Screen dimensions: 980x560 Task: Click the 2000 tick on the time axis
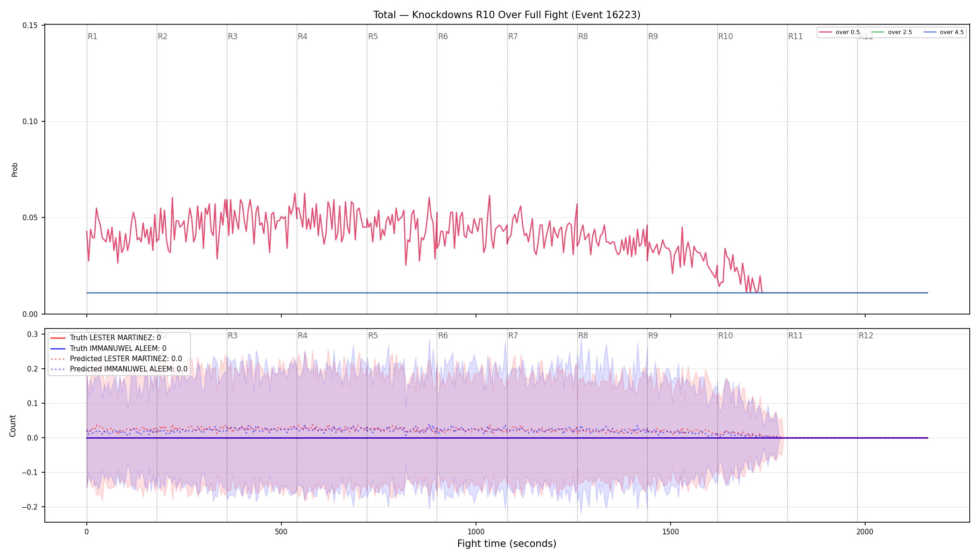tap(865, 532)
